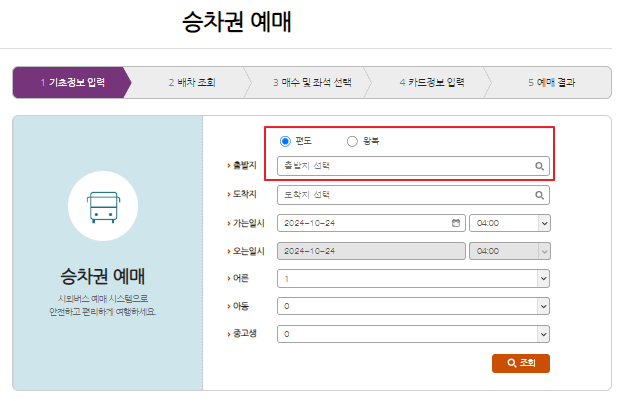Click the disabled 오는일시 date field
This screenshot has height=401, width=625.
(371, 251)
